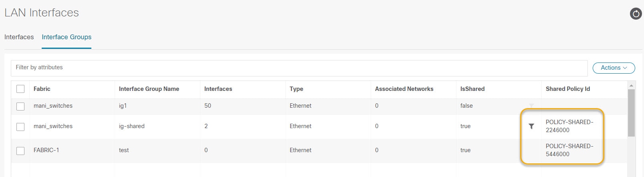644x177 pixels.
Task: Click the scrollbar up arrow
Action: point(631,86)
